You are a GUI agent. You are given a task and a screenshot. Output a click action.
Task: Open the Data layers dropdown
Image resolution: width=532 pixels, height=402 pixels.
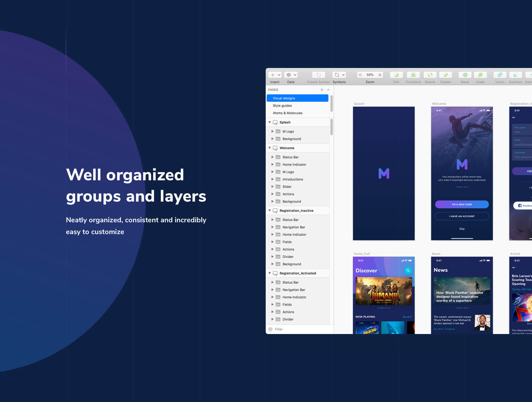click(x=291, y=75)
